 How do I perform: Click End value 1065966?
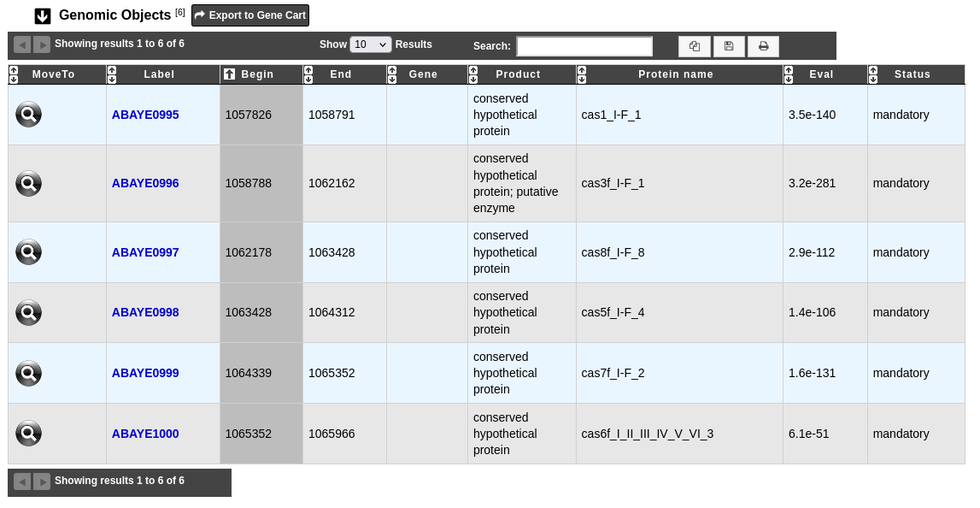[x=332, y=434]
